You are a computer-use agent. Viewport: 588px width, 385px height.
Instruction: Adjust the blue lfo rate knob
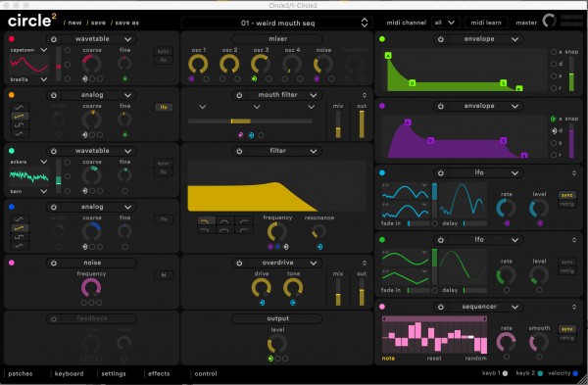click(x=506, y=209)
